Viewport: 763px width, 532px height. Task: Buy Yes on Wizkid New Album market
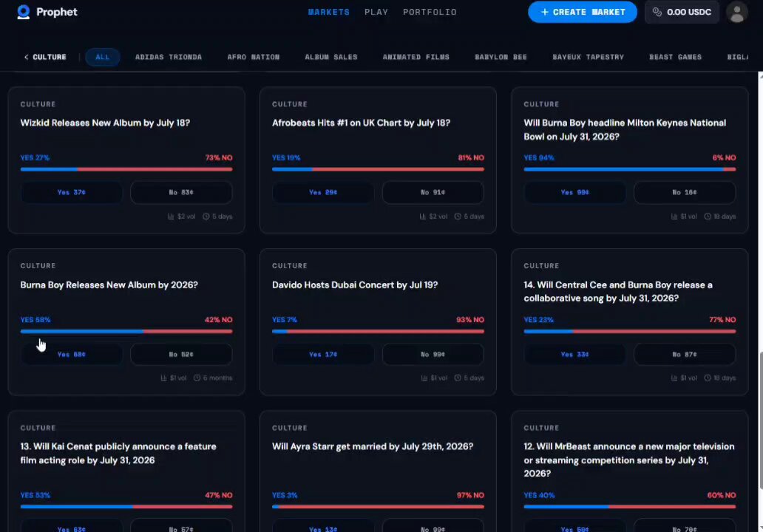72,193
